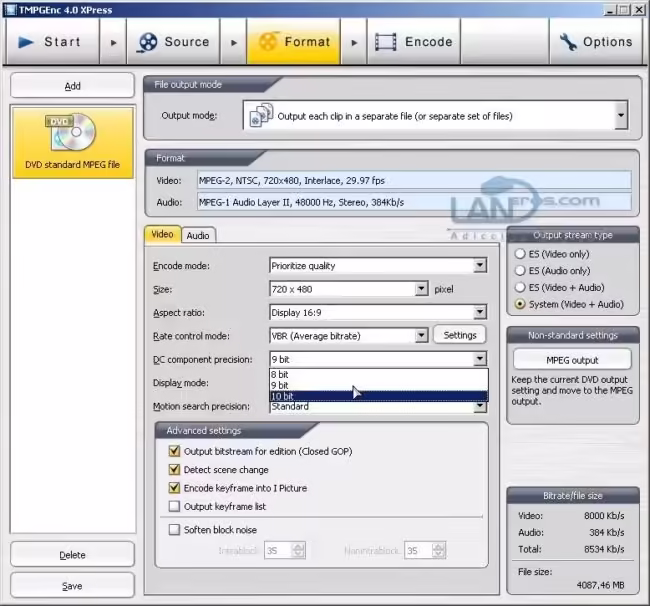The height and width of the screenshot is (606, 650).
Task: Select ES (Video only) stream type
Action: coord(520,254)
